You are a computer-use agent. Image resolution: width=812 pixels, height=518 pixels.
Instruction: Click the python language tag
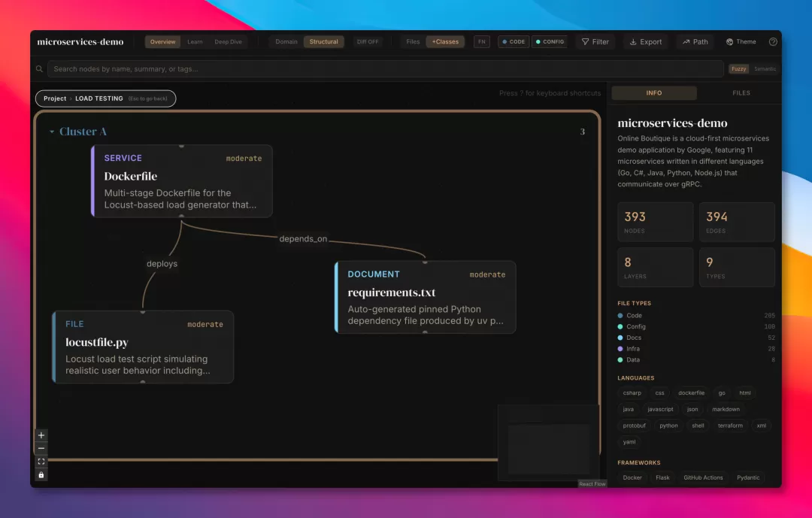668,426
